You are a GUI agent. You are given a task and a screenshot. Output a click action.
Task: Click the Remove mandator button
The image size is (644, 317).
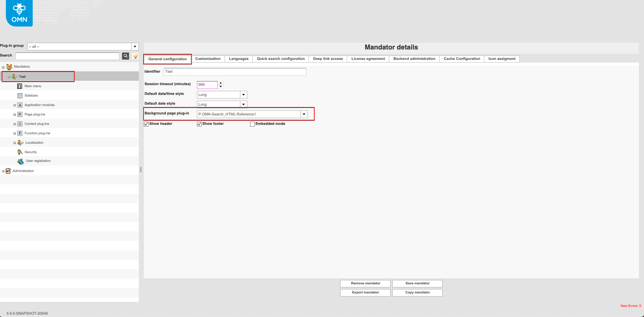click(x=365, y=284)
